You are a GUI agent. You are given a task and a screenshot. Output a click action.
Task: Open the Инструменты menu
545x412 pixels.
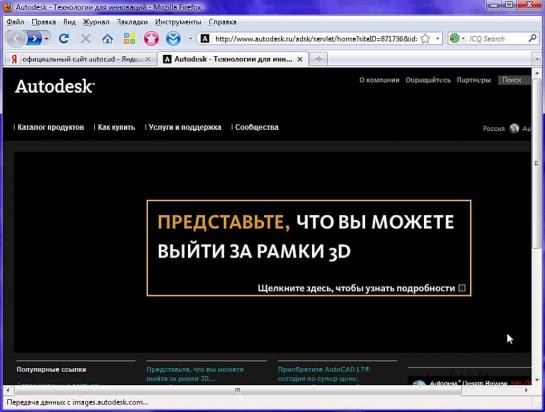178,22
